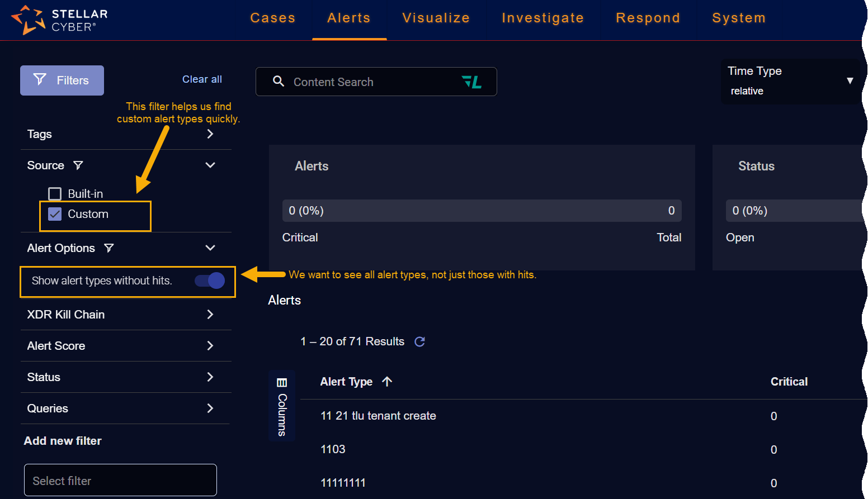Expand the Alert Score filter section
The image size is (868, 499).
click(210, 346)
